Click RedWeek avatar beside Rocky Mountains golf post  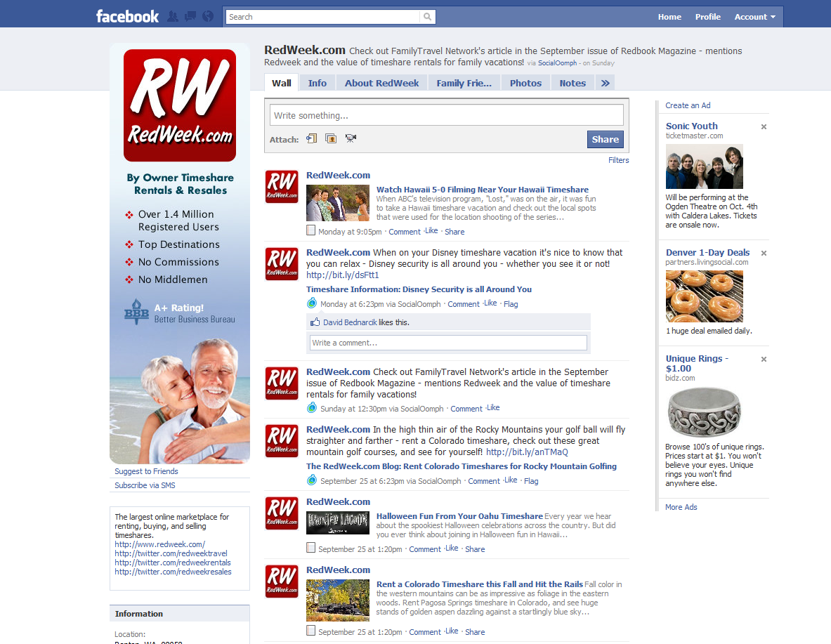(x=282, y=441)
